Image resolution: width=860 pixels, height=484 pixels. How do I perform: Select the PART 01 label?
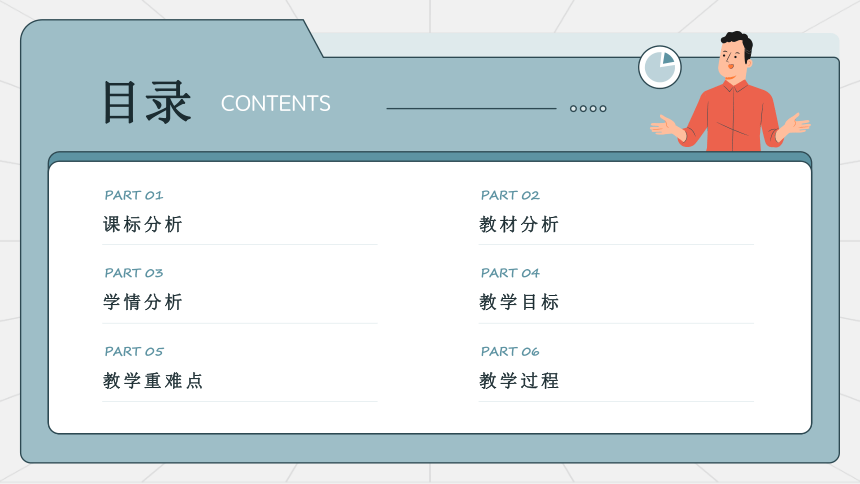pyautogui.click(x=133, y=195)
